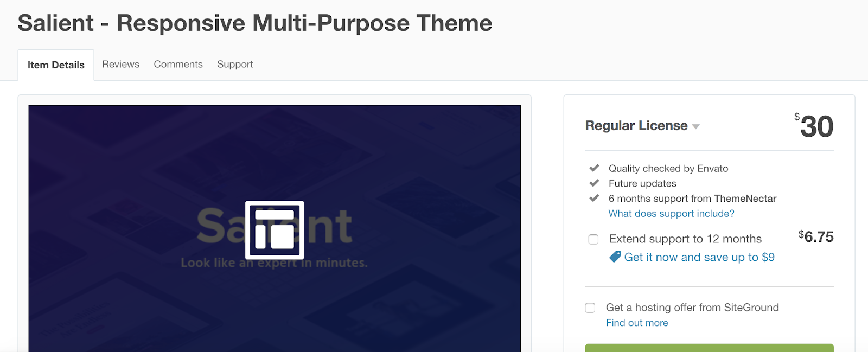
Task: Go to the Support tab
Action: (235, 64)
